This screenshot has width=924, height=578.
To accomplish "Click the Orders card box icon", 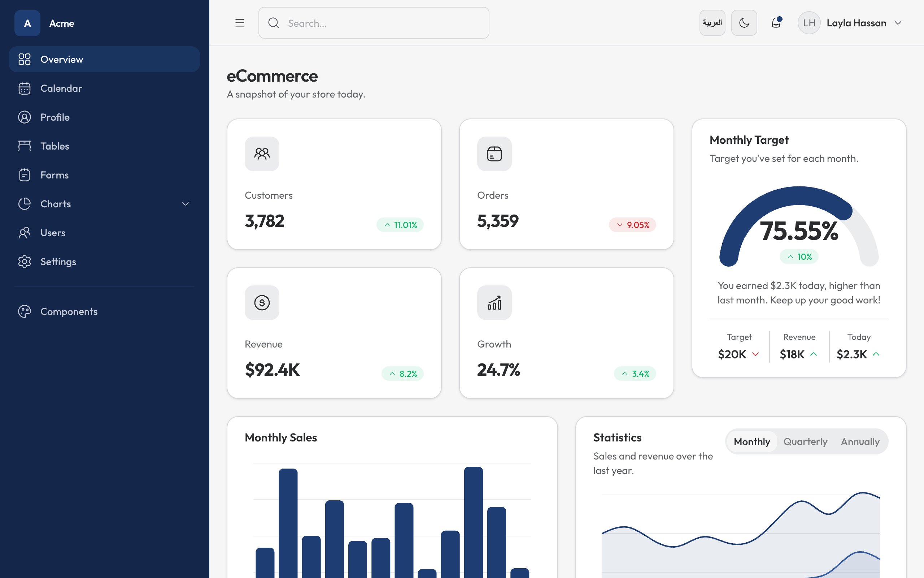I will (x=494, y=154).
